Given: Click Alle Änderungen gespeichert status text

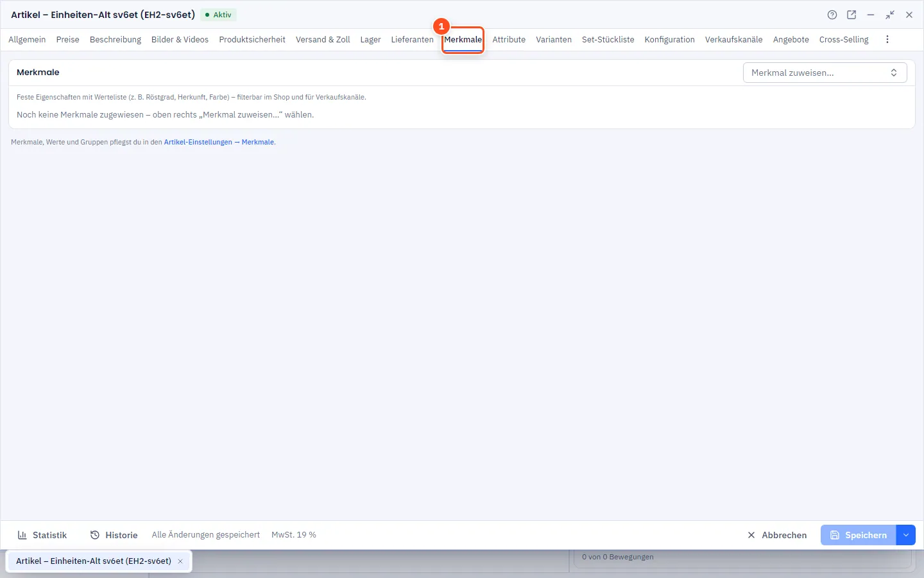Looking at the screenshot, I should coord(206,535).
